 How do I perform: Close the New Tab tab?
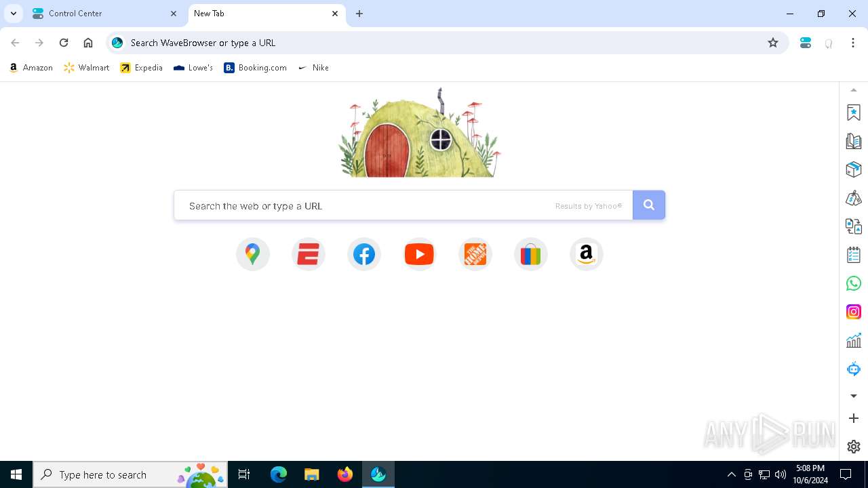pos(335,14)
